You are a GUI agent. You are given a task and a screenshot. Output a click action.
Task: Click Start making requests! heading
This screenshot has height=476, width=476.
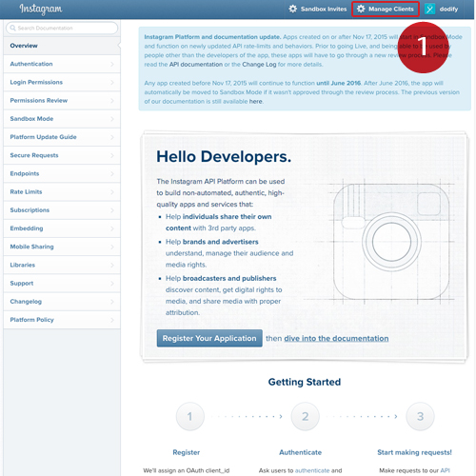(414, 452)
